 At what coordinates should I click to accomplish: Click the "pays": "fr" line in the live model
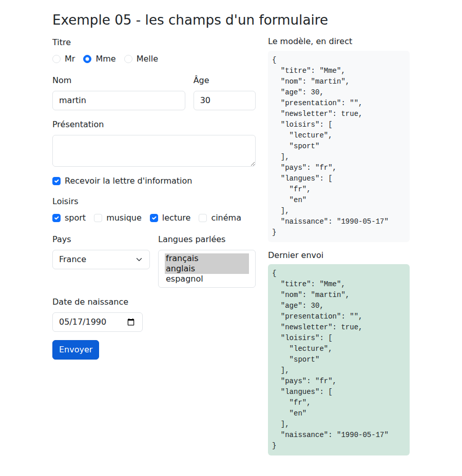point(308,168)
